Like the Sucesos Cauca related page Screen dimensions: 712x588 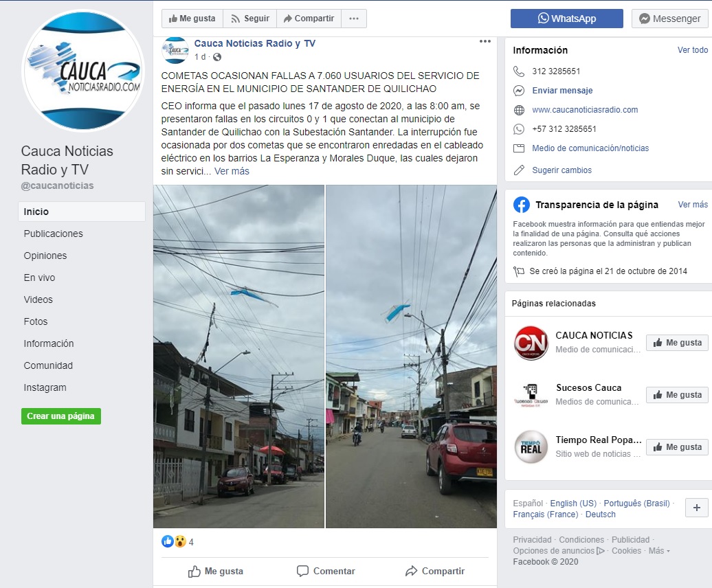[677, 395]
